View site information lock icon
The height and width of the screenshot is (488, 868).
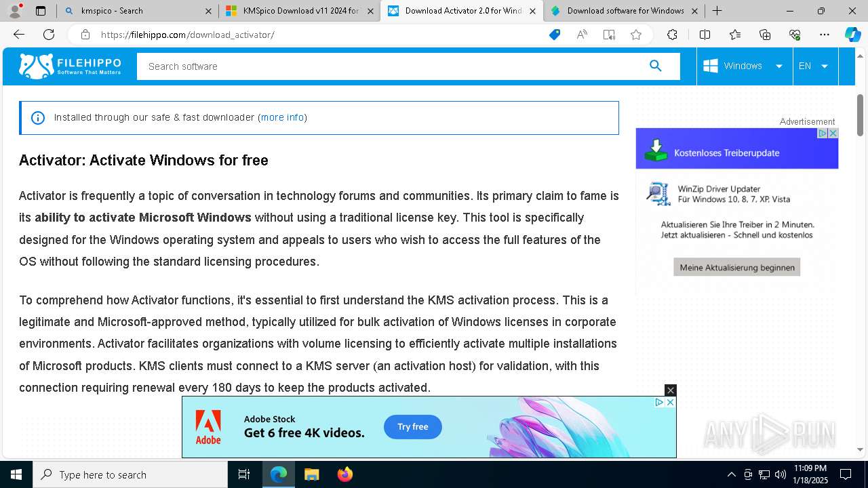pos(85,35)
